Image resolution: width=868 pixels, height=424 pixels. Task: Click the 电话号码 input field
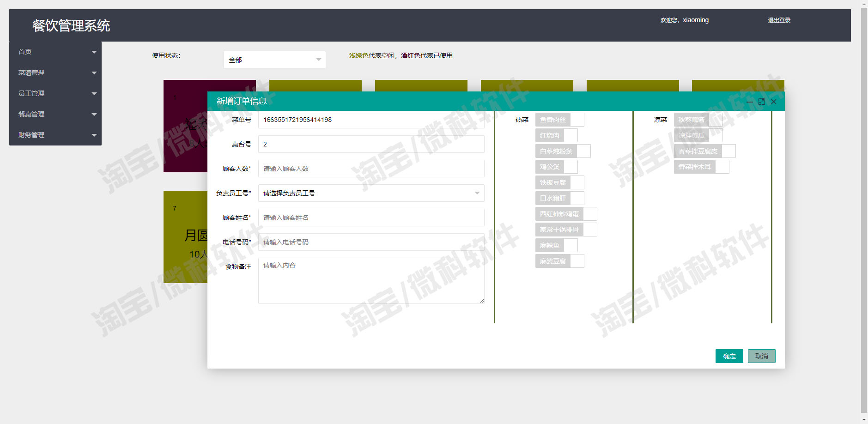click(x=371, y=242)
